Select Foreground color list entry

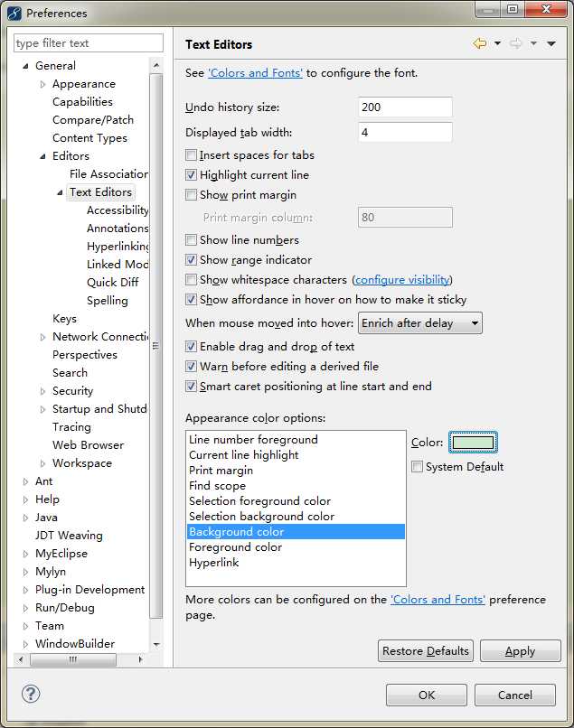[x=296, y=547]
